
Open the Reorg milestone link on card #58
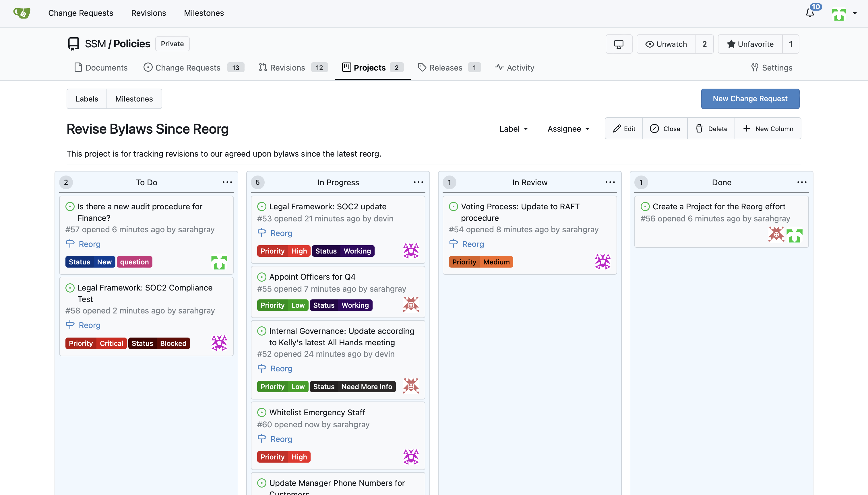90,325
